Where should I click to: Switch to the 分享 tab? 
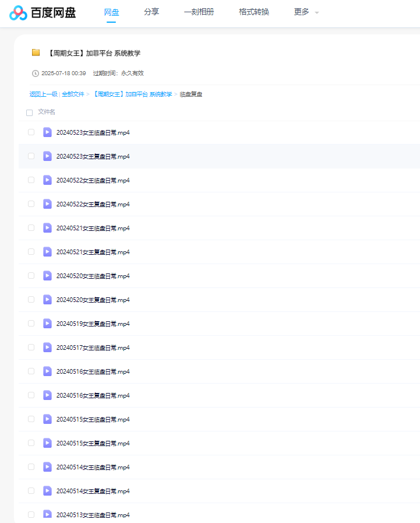(x=151, y=12)
